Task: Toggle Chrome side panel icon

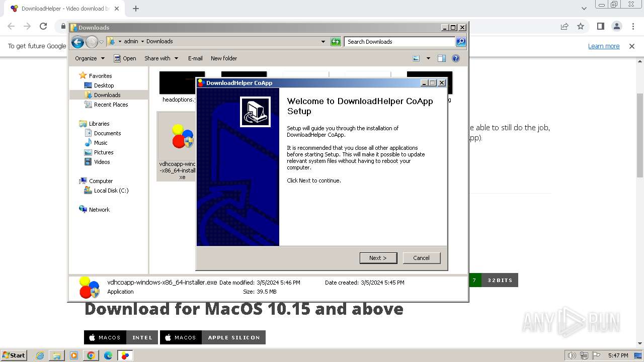Action: coord(600,26)
